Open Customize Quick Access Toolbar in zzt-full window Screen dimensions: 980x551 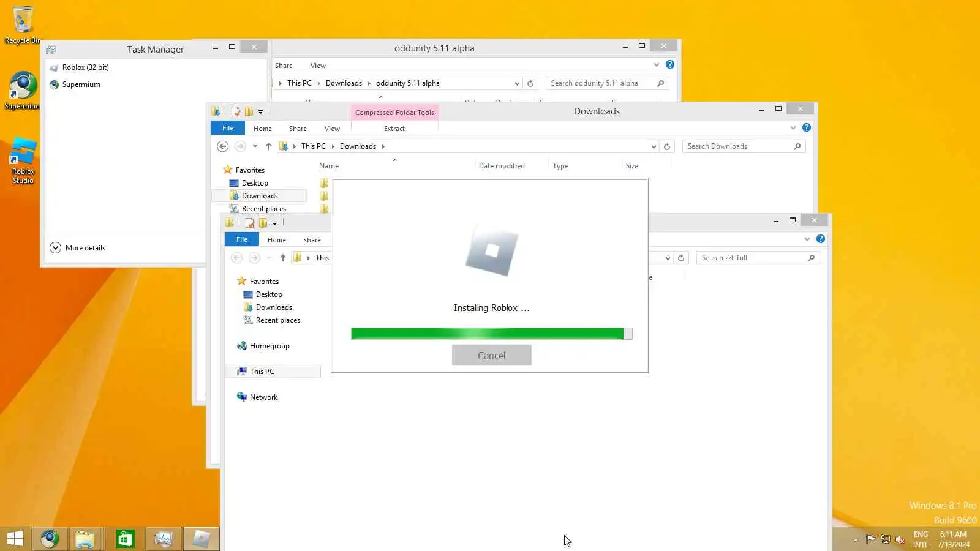tap(274, 223)
